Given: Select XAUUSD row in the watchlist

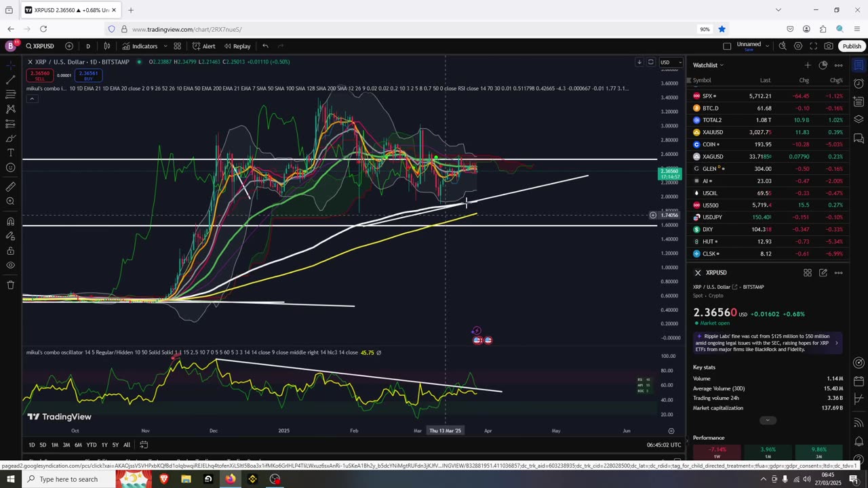Looking at the screenshot, I should [x=768, y=132].
